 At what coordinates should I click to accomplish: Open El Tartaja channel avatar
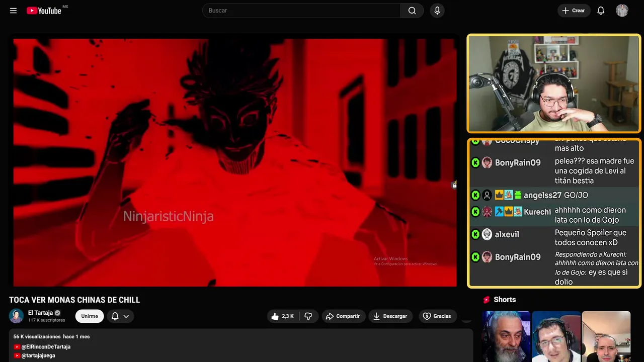16,316
